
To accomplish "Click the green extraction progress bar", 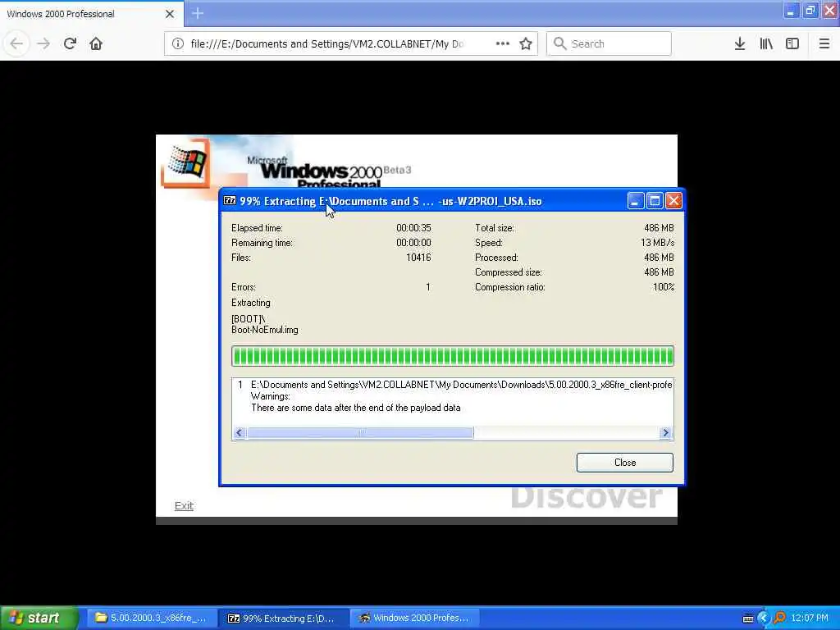I will (453, 356).
